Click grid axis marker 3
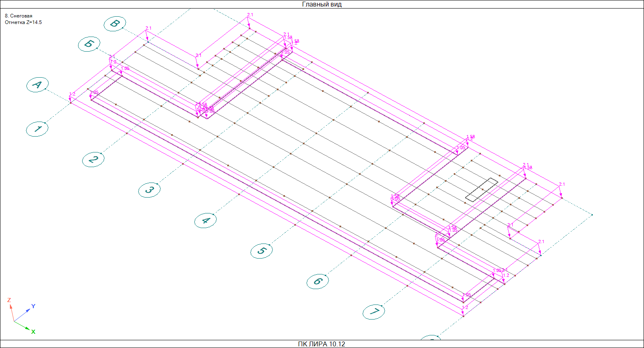Viewport: 644px width, 348px height. (149, 190)
